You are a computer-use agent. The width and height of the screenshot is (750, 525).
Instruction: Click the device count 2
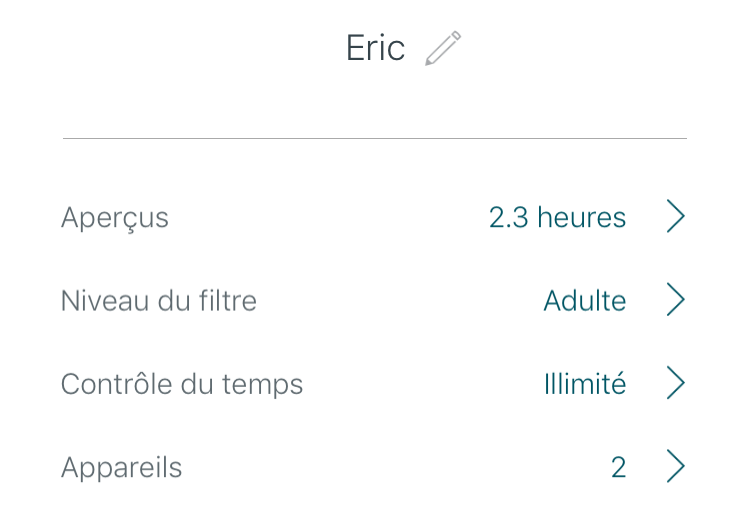coord(618,467)
